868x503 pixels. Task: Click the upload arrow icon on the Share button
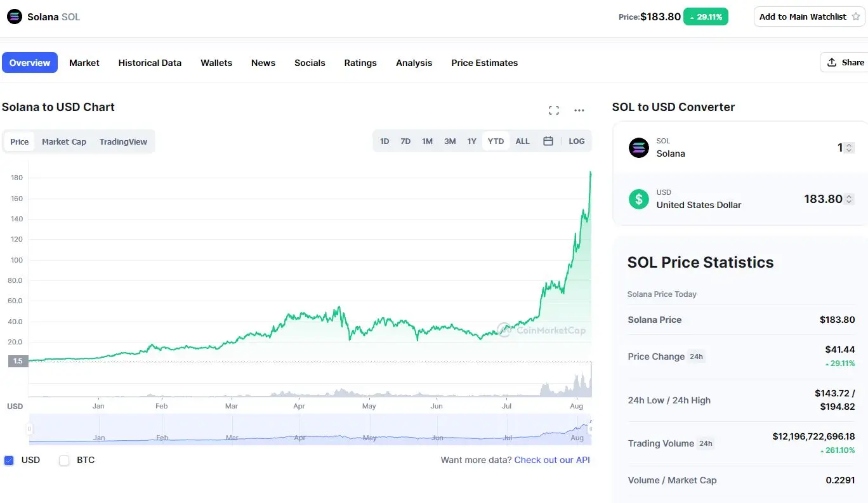(832, 62)
